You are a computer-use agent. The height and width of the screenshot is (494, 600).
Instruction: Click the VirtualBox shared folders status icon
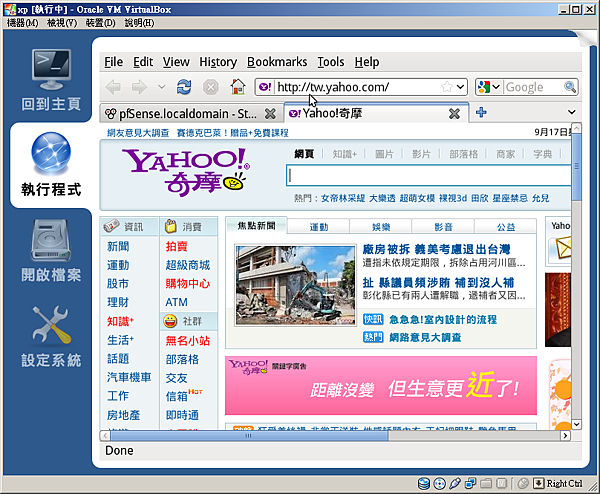(x=486, y=484)
